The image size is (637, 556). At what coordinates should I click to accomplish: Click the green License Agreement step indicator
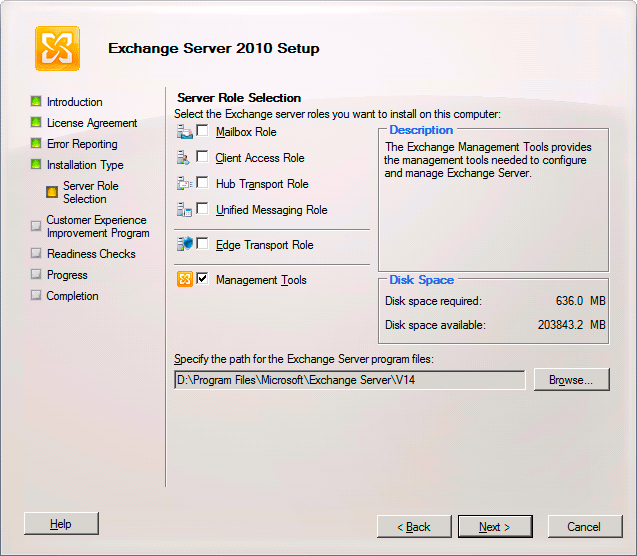point(36,122)
